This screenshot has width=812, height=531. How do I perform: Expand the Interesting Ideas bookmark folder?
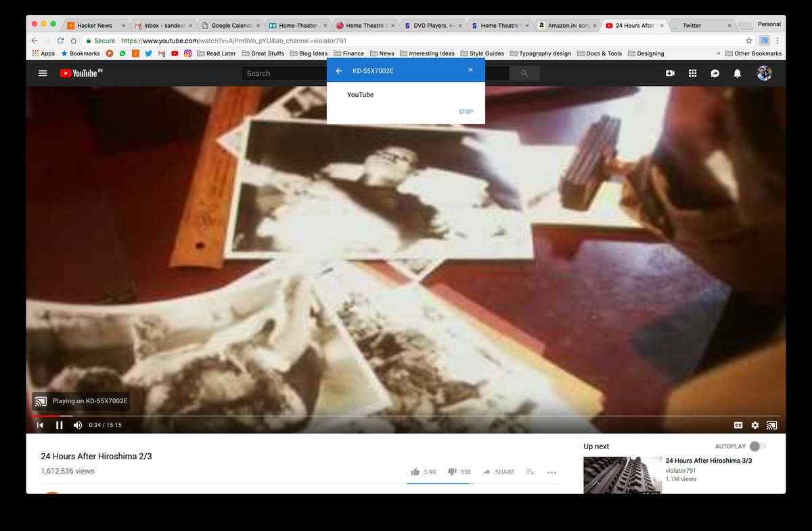coord(428,53)
